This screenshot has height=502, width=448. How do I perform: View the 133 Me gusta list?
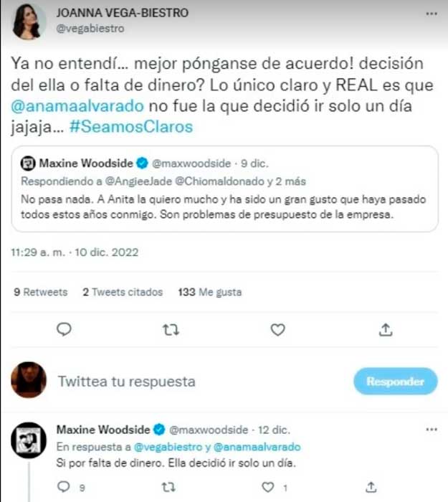(210, 292)
